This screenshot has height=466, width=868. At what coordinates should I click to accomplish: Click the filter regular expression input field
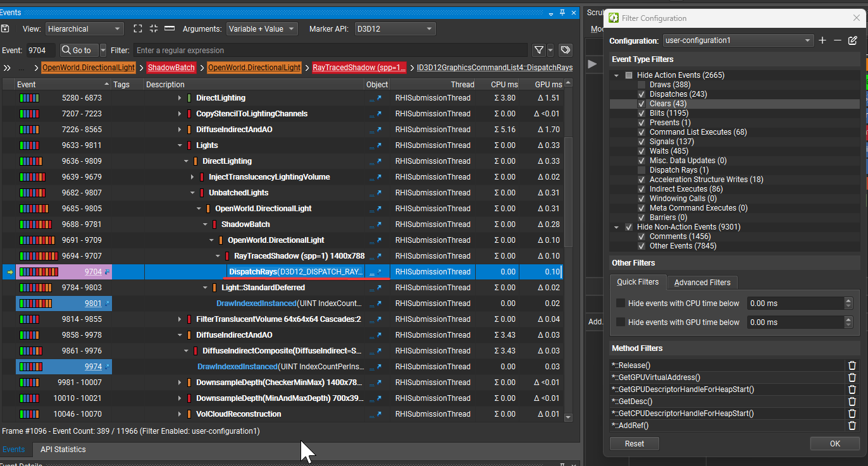coord(329,50)
